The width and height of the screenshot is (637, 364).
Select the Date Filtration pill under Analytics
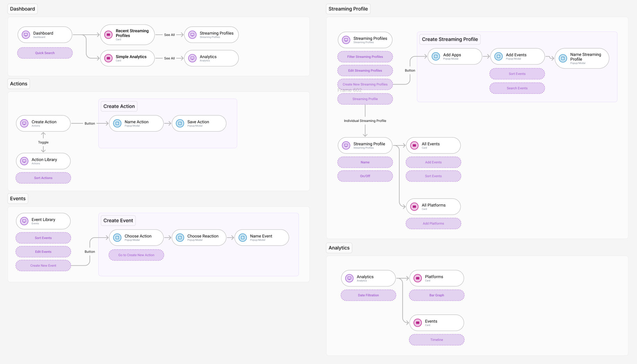tap(368, 295)
